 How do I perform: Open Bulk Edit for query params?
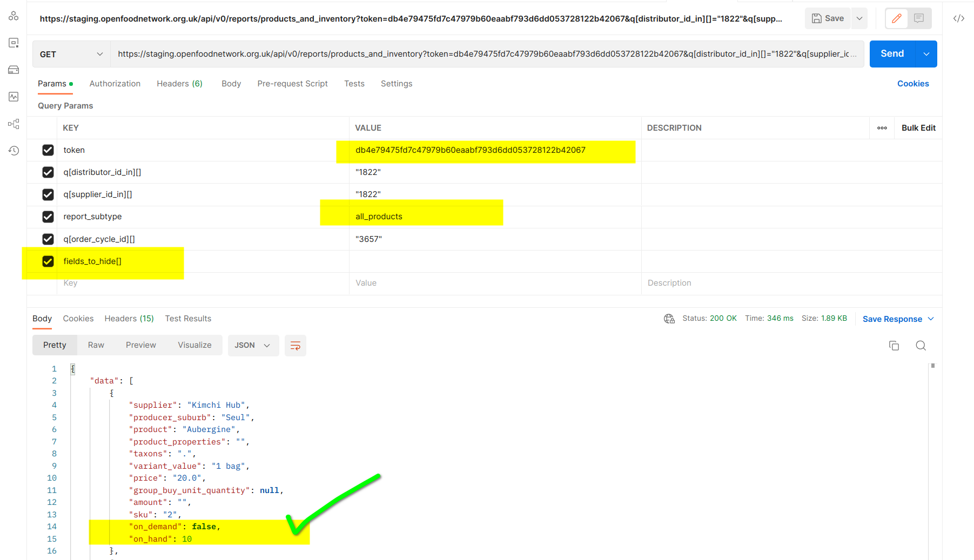918,128
